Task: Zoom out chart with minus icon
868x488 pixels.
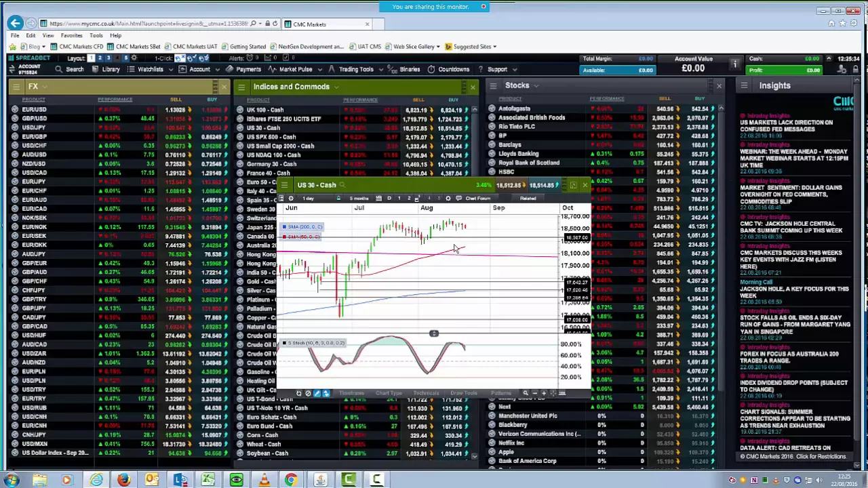Action: pos(534,393)
